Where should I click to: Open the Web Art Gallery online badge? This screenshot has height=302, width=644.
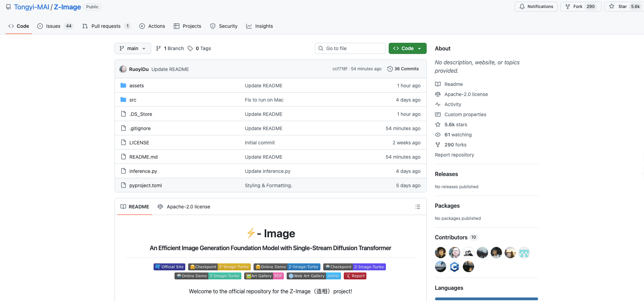pos(314,276)
